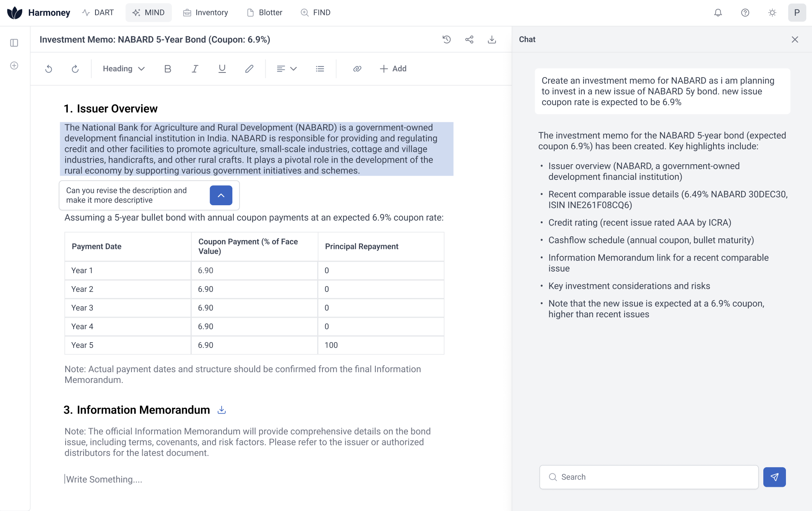
Task: Click the Coupon Payment column header
Action: 254,247
